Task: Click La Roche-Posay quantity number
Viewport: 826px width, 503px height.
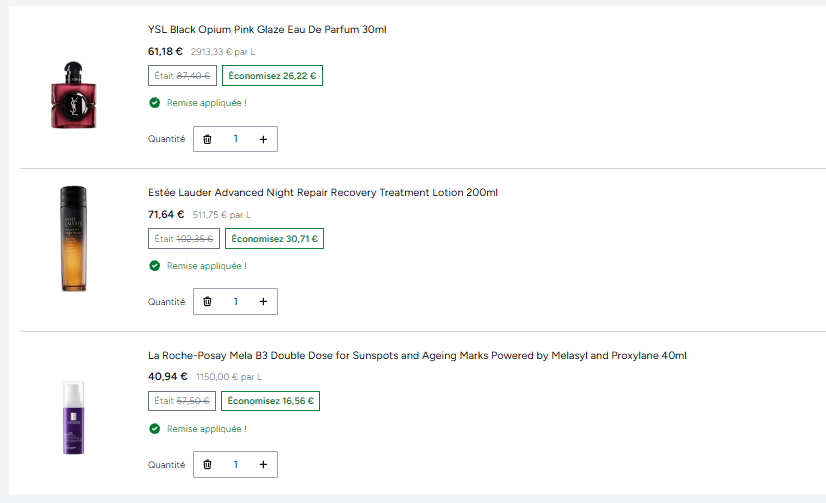Action: point(235,465)
